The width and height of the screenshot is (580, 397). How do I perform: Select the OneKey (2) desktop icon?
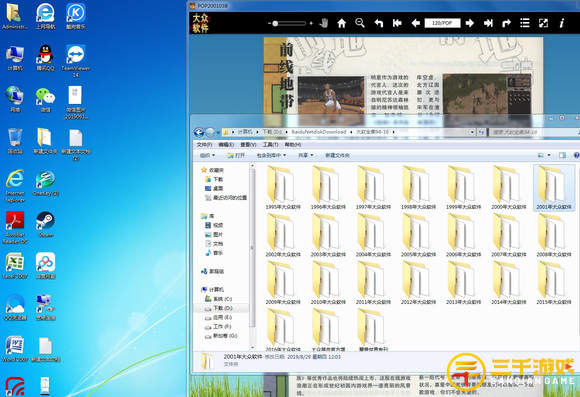point(45,183)
